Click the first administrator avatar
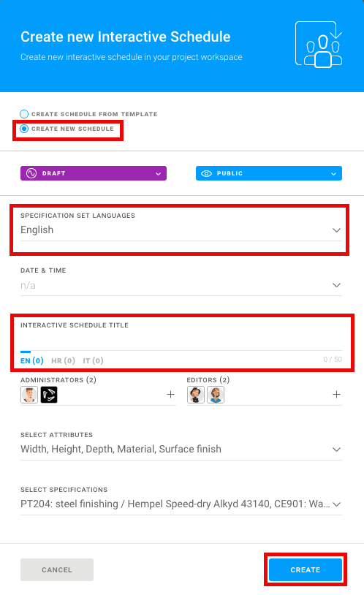 29,395
